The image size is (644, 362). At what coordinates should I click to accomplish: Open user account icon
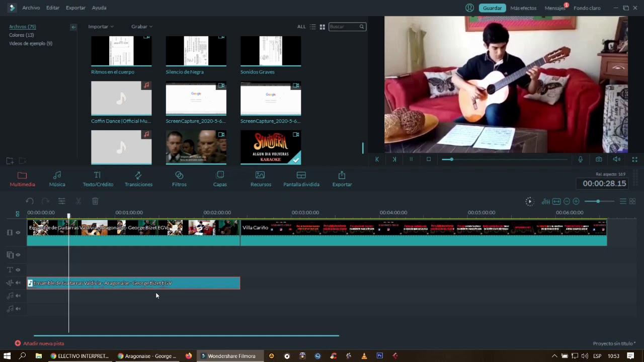pyautogui.click(x=469, y=8)
